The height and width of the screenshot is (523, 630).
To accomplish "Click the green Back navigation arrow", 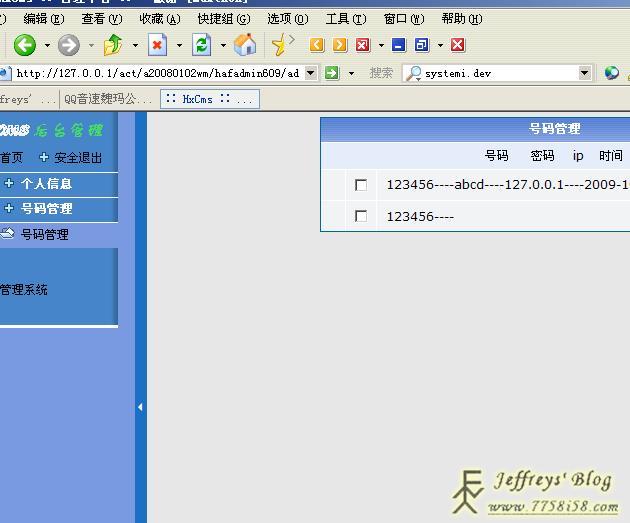I will [24, 45].
